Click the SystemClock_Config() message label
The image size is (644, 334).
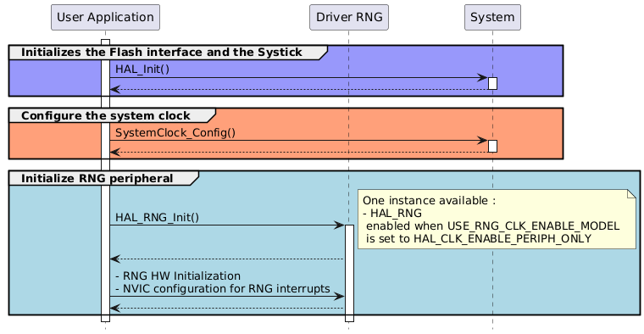click(175, 133)
